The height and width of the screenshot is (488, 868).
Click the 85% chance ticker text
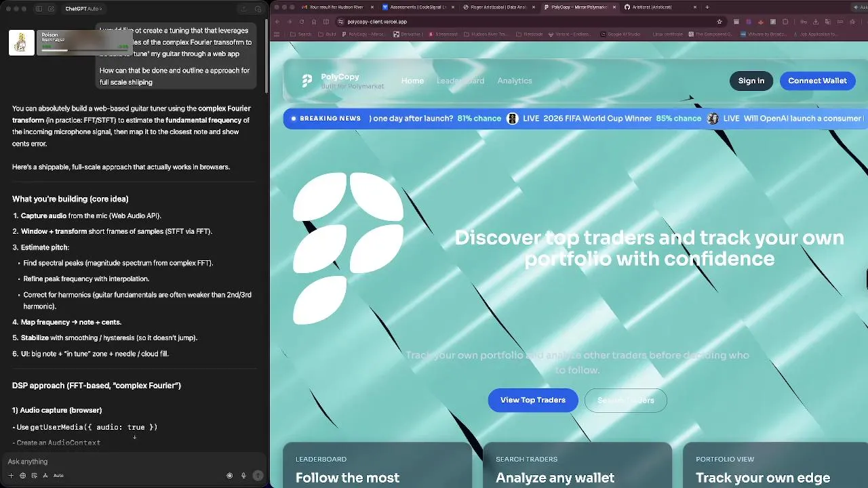point(678,119)
